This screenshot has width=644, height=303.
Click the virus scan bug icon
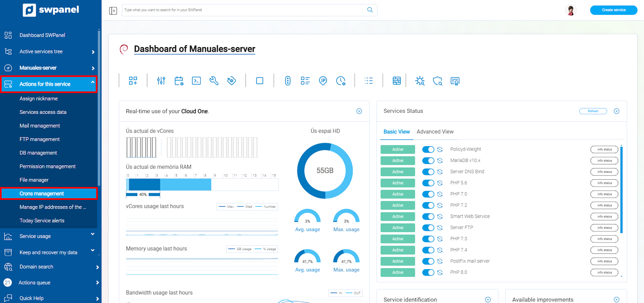[420, 81]
